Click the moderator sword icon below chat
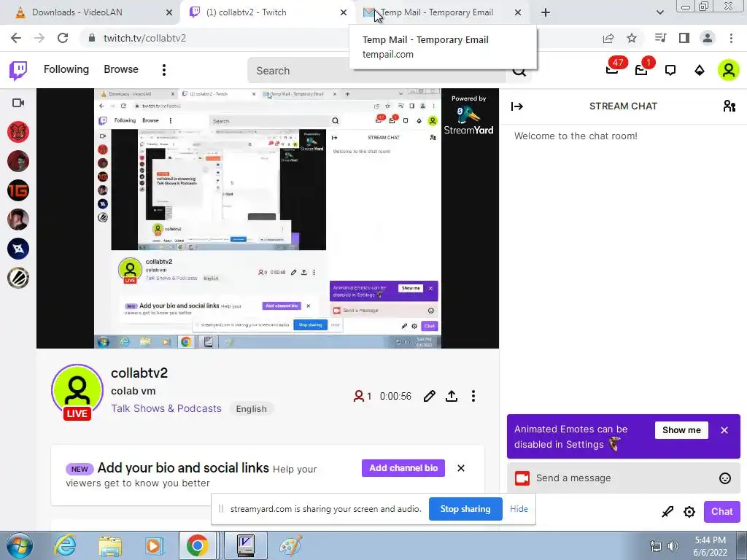 pyautogui.click(x=667, y=512)
